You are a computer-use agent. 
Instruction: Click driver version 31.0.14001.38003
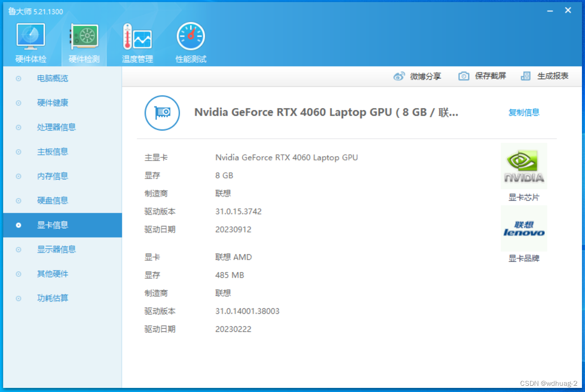point(247,311)
